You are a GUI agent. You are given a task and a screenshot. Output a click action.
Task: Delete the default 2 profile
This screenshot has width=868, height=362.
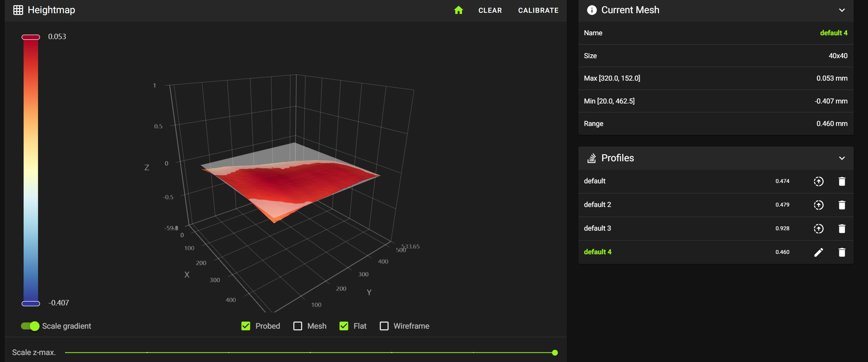click(x=842, y=205)
